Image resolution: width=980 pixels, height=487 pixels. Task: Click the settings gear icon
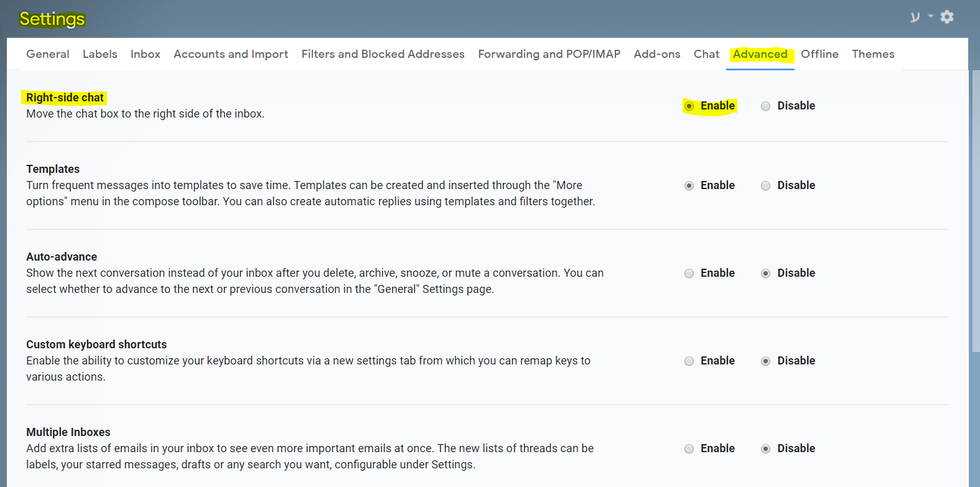(x=946, y=17)
